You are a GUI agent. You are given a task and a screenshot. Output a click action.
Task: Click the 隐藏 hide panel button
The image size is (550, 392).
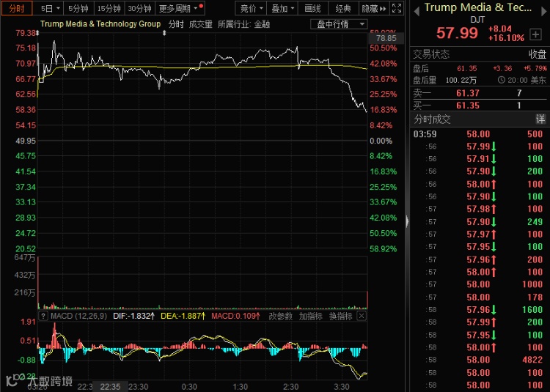point(373,8)
